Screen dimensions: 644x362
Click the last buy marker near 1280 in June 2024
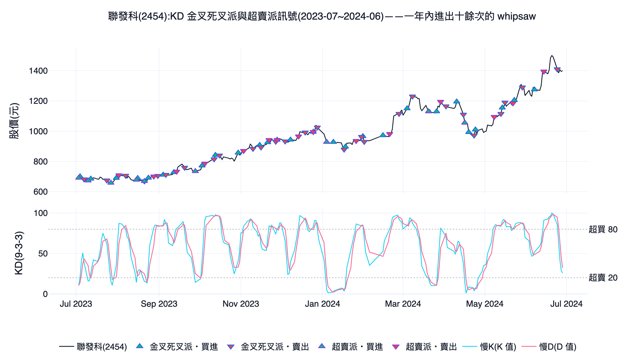coord(535,89)
